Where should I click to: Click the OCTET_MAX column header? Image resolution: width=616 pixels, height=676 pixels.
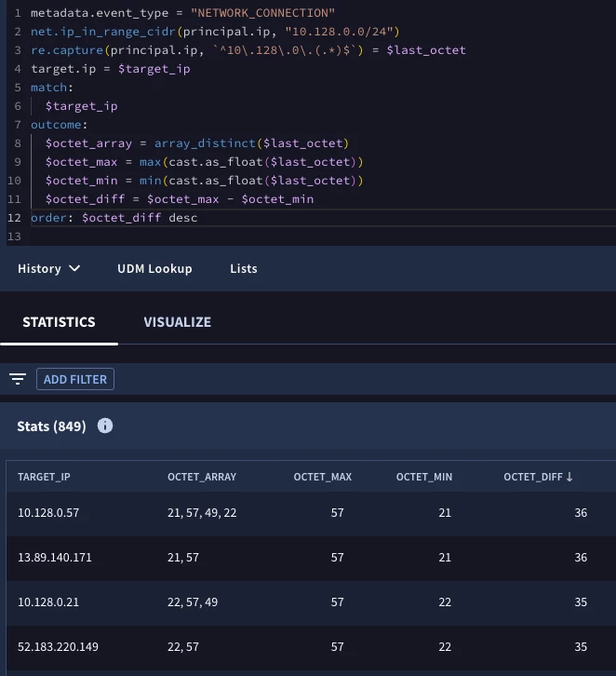(323, 477)
